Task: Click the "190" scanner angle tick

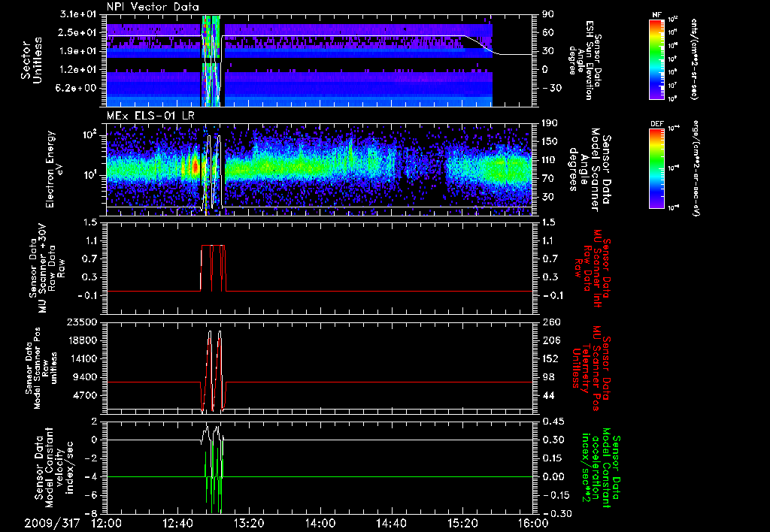Action: [x=550, y=123]
